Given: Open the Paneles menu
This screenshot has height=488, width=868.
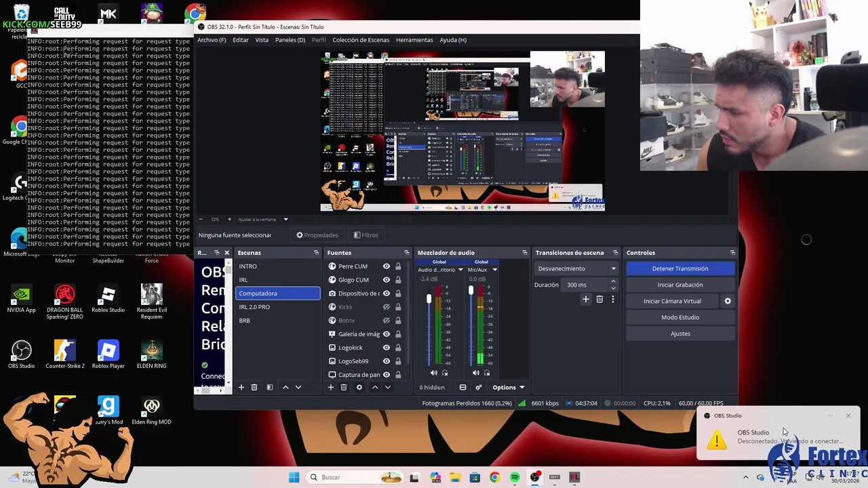Looking at the screenshot, I should pyautogui.click(x=290, y=40).
